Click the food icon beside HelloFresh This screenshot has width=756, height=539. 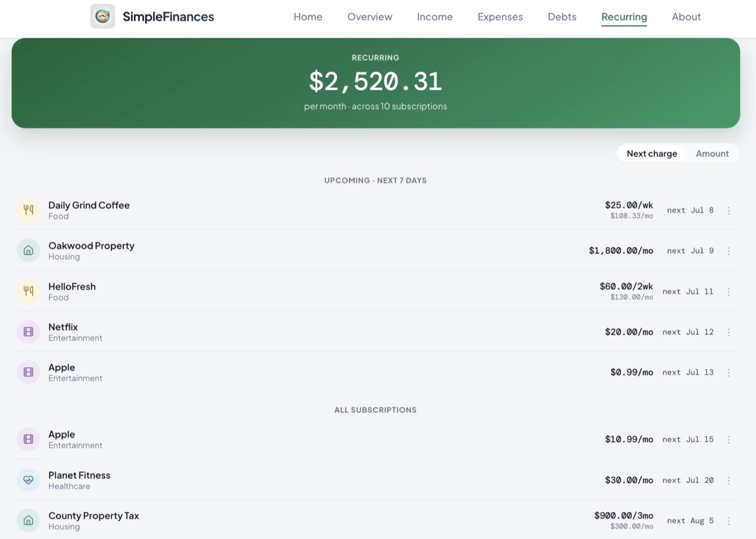[x=29, y=291]
